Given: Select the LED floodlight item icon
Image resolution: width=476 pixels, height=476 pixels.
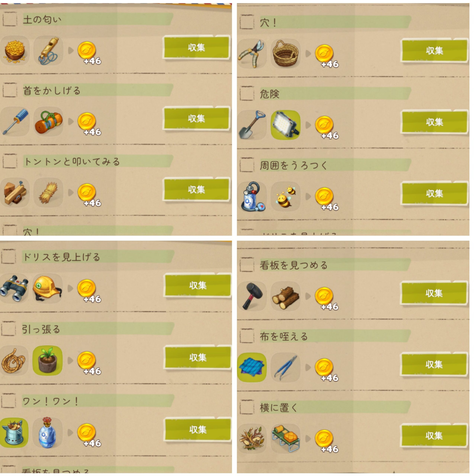Looking at the screenshot, I should point(286,125).
